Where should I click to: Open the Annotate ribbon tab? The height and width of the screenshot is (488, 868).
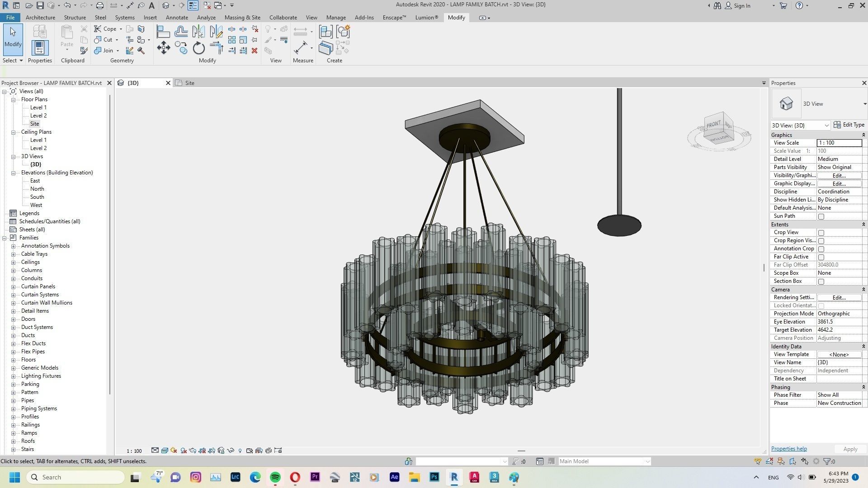pyautogui.click(x=177, y=18)
